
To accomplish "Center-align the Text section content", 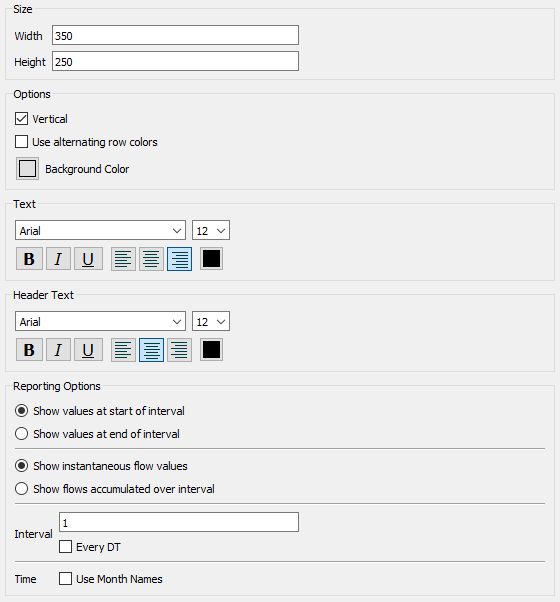I will pyautogui.click(x=151, y=259).
